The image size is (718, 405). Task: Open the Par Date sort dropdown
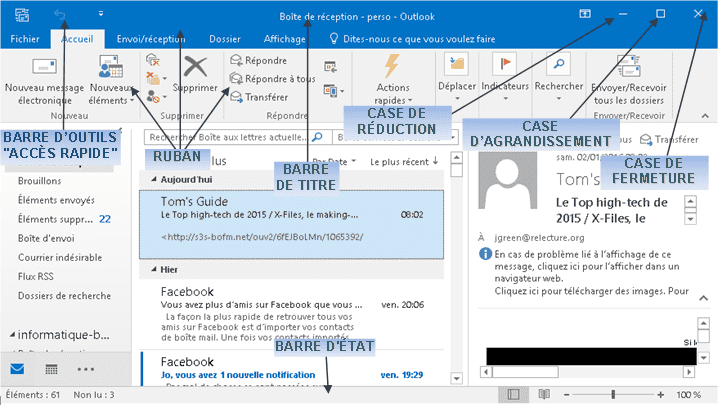tap(335, 161)
